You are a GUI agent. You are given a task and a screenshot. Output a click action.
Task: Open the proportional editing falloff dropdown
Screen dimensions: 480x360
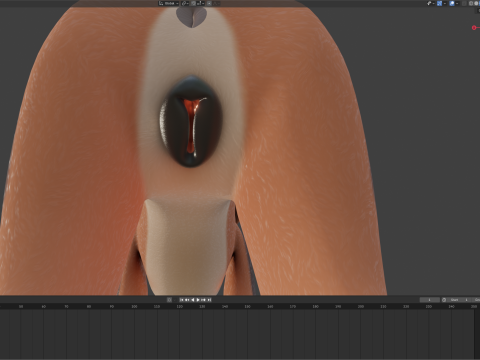pos(216,3)
